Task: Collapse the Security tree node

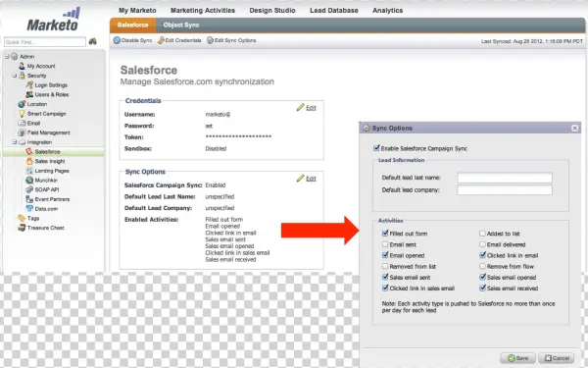Action: click(15, 76)
